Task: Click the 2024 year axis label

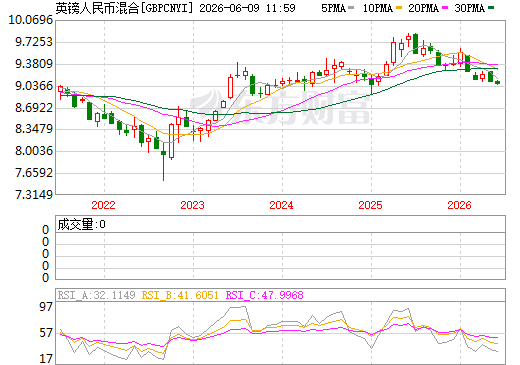Action: click(x=281, y=205)
